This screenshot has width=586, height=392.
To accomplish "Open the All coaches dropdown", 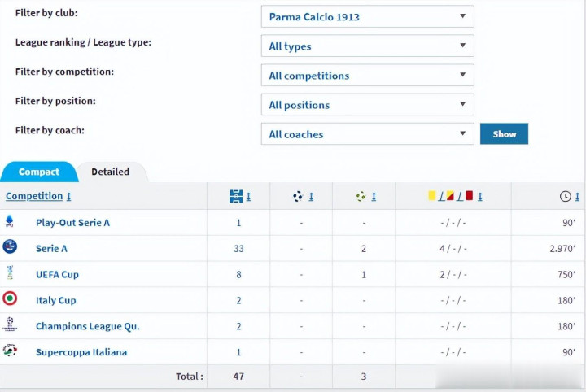I will click(x=367, y=134).
